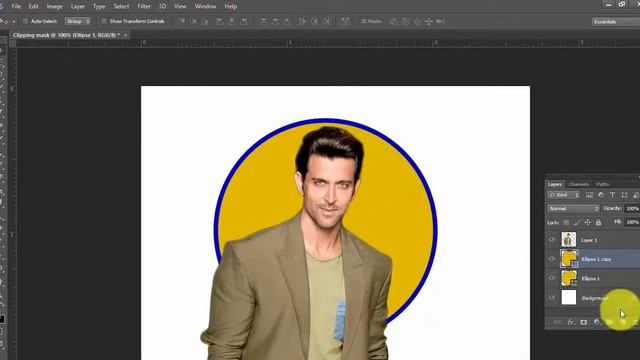The height and width of the screenshot is (360, 640).
Task: Create new fill or adjustment layer icon
Action: [597, 322]
